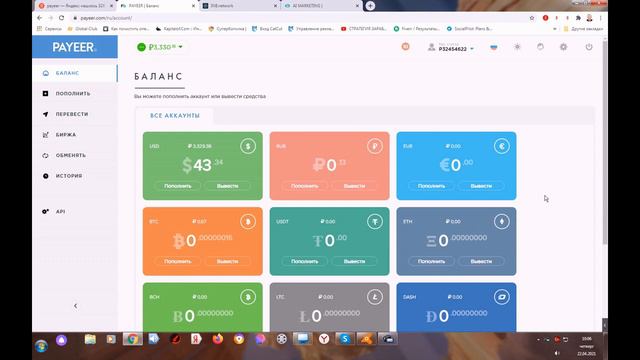Click the logout power icon
This screenshot has height=360, width=640.
coord(589,47)
